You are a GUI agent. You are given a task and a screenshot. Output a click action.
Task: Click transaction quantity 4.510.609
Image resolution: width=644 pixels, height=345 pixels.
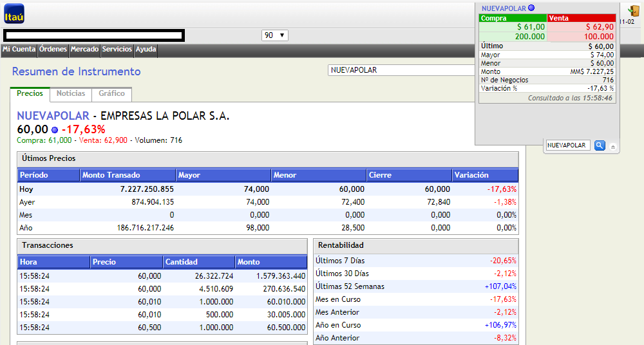216,289
